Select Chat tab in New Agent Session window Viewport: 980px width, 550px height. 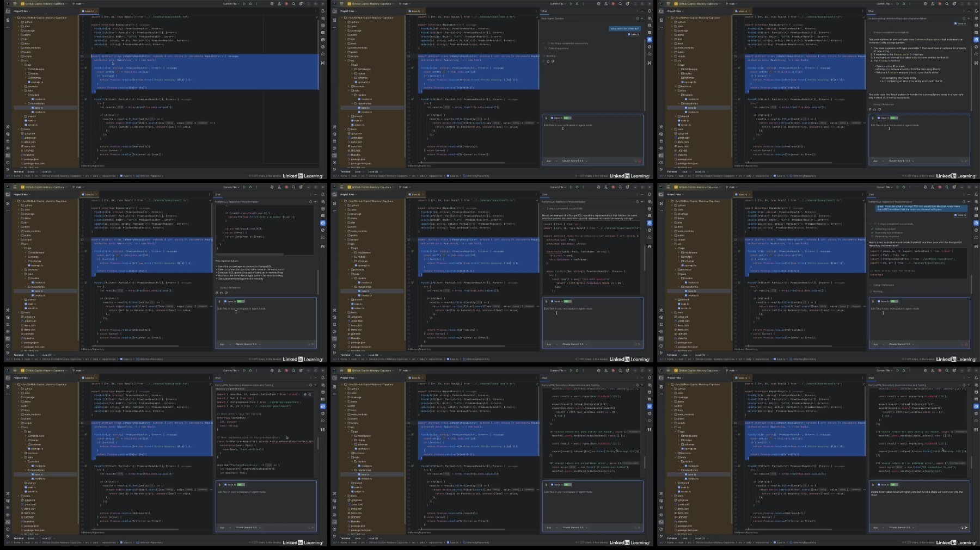[544, 11]
